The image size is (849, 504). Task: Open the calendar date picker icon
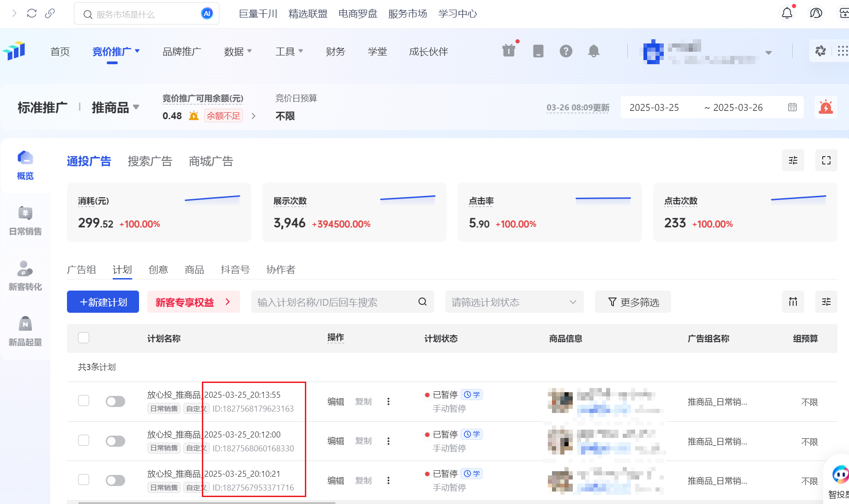pyautogui.click(x=792, y=108)
